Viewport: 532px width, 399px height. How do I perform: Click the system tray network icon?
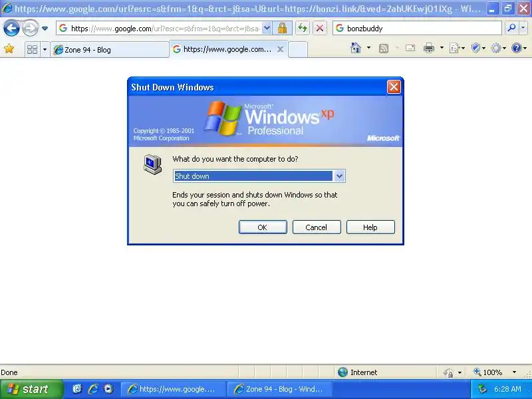[x=481, y=389]
